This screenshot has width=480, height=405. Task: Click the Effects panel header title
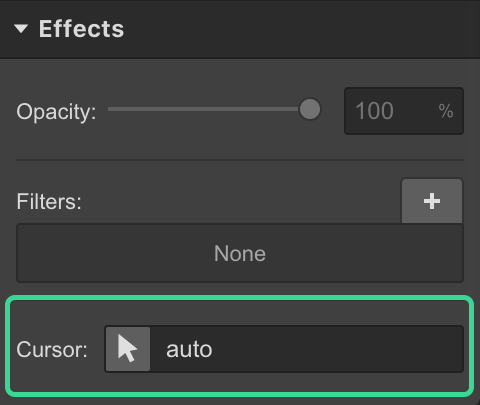click(81, 29)
